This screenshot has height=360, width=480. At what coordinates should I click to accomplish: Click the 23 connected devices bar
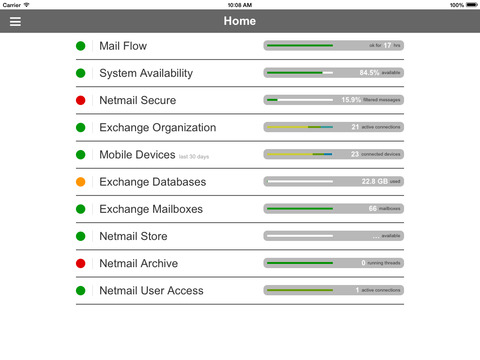coord(334,154)
